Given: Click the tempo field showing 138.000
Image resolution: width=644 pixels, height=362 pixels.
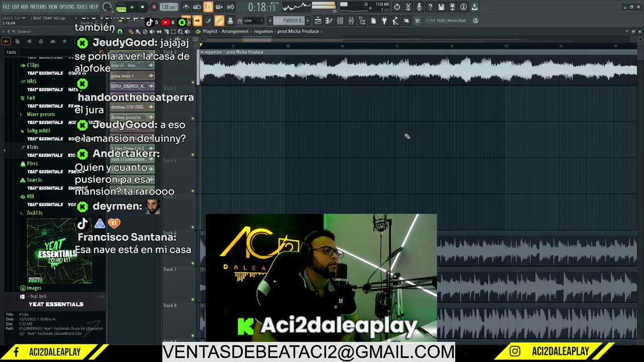Looking at the screenshot, I should [x=169, y=7].
